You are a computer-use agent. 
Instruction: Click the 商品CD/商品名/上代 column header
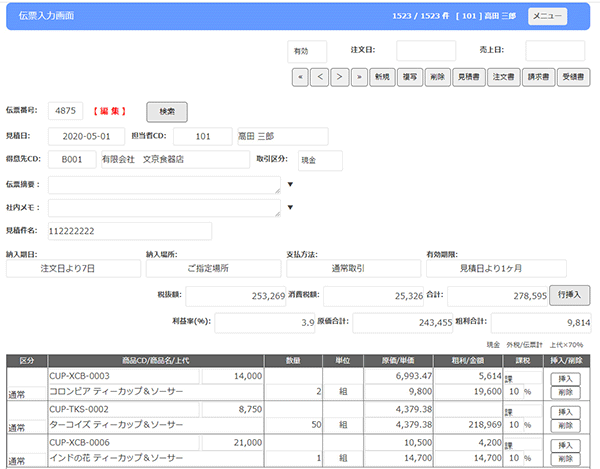(x=156, y=361)
